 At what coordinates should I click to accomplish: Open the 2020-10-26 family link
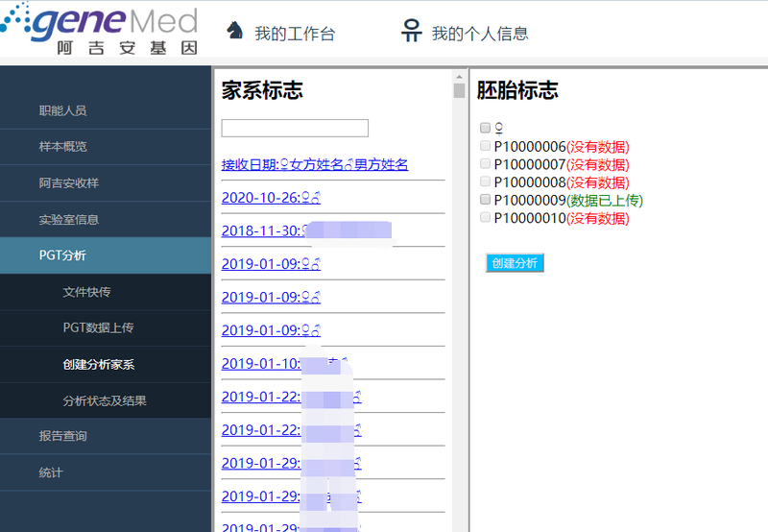coord(271,198)
